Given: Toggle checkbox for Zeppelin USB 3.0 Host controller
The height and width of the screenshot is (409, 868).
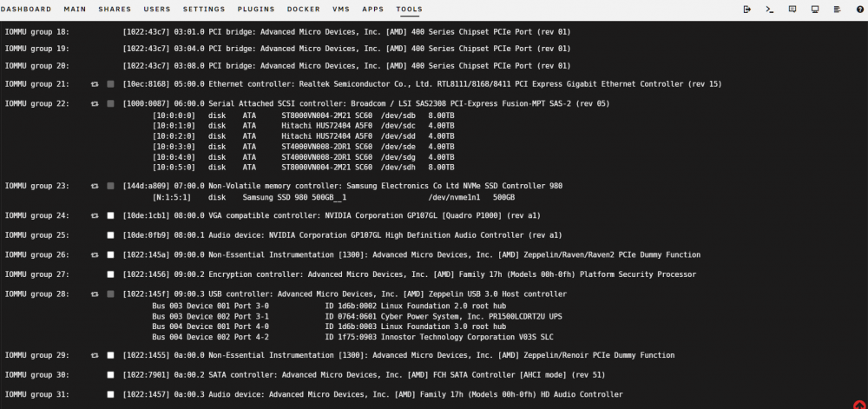Looking at the screenshot, I should (x=111, y=294).
